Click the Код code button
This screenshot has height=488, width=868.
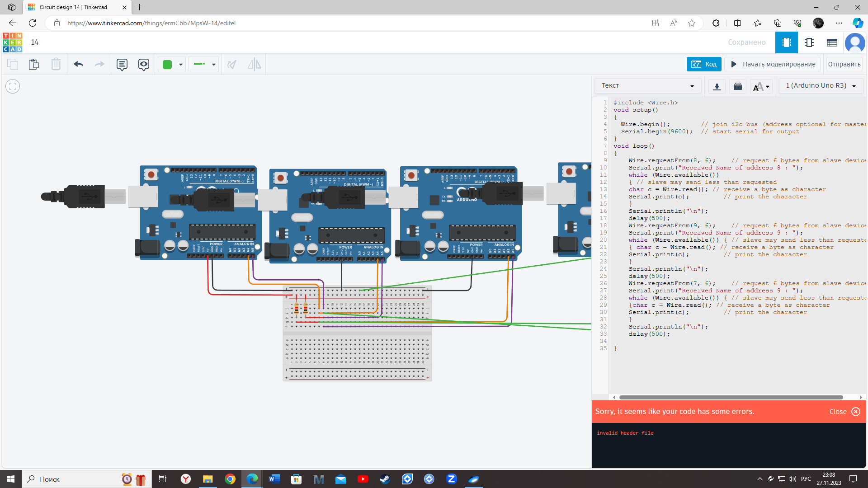(x=704, y=64)
